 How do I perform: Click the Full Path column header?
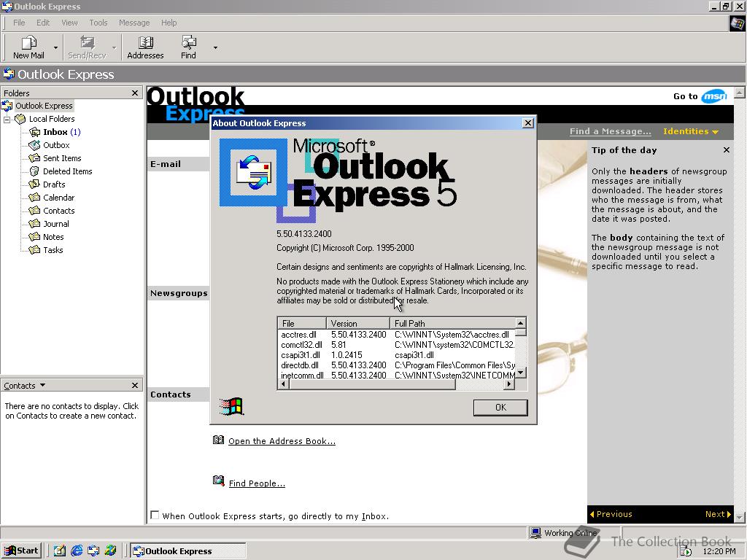[452, 323]
